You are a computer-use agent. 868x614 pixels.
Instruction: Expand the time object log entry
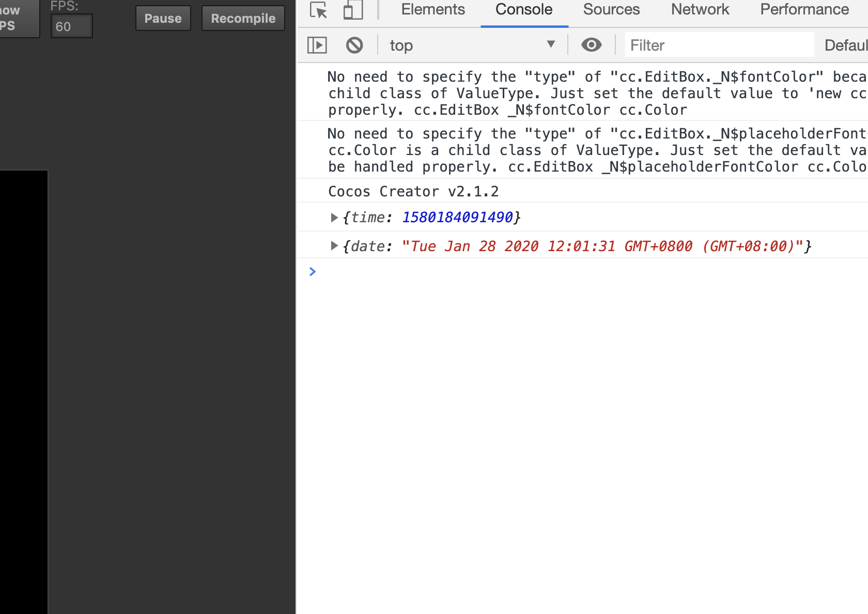click(x=334, y=218)
